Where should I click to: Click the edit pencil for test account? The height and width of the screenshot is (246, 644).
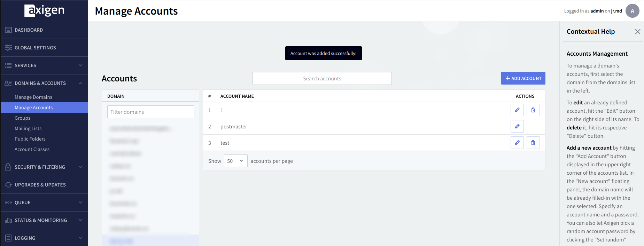(x=517, y=143)
